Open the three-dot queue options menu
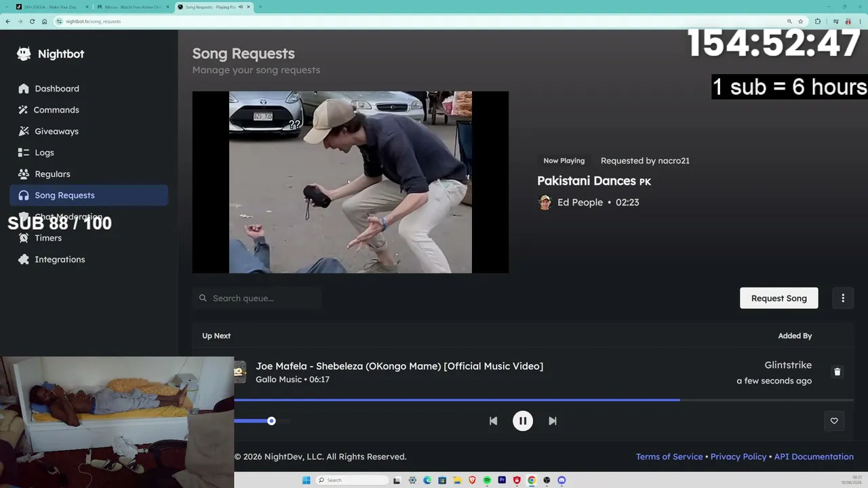Image resolution: width=868 pixels, height=488 pixels. 843,298
